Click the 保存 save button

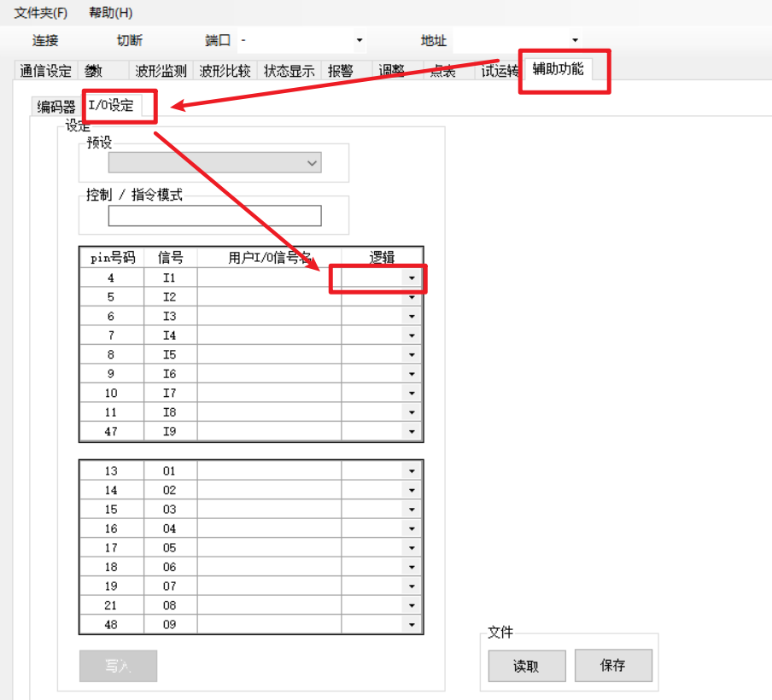613,666
